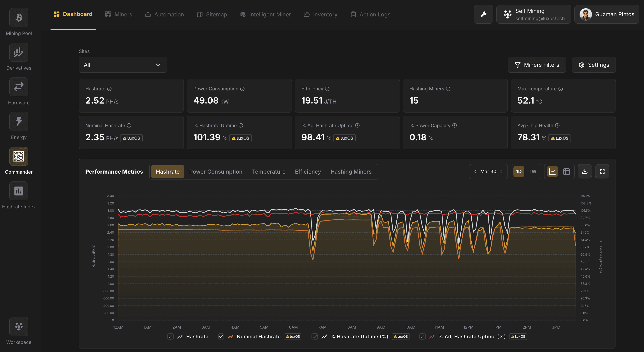Navigate to previous day before Mar 30
Screen dimensions: 644x352
click(475, 171)
